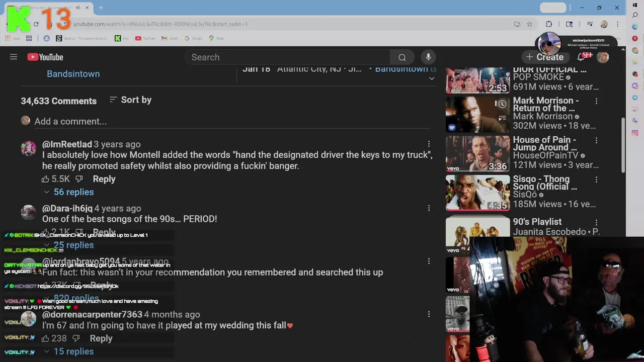Open michaeljacksonVEVO Smooth Criminal popup
This screenshot has width=644, height=362.
(x=576, y=44)
